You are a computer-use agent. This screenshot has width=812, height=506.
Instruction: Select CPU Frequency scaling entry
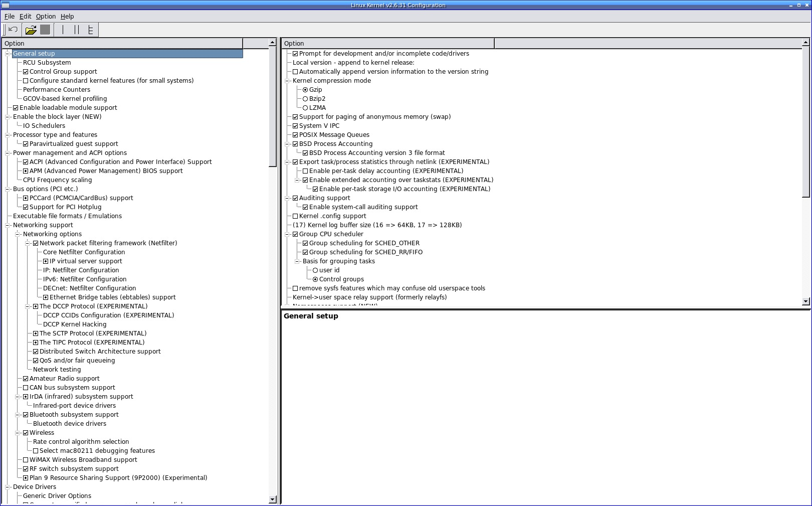coord(57,180)
